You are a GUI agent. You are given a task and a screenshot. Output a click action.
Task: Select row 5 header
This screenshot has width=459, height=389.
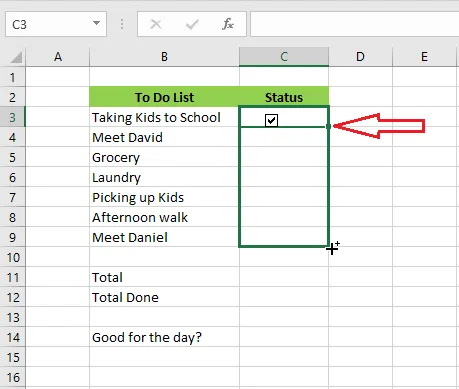coord(13,157)
